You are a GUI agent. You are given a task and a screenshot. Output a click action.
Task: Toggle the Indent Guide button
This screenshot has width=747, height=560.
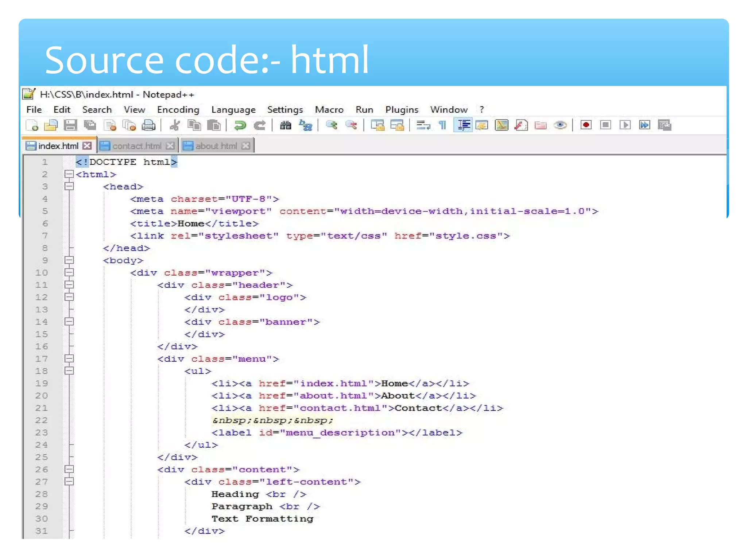click(463, 125)
